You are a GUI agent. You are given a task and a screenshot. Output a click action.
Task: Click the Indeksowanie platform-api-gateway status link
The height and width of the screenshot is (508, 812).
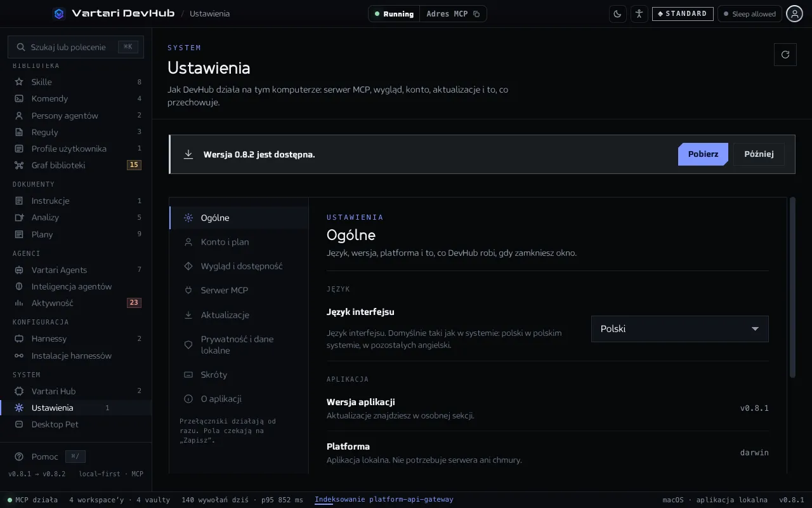[384, 500]
